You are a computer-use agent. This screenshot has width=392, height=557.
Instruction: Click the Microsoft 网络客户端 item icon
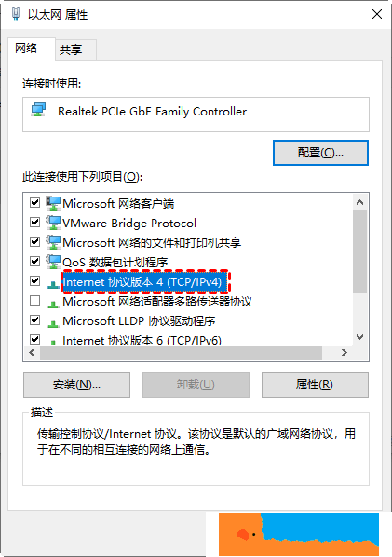pos(53,203)
